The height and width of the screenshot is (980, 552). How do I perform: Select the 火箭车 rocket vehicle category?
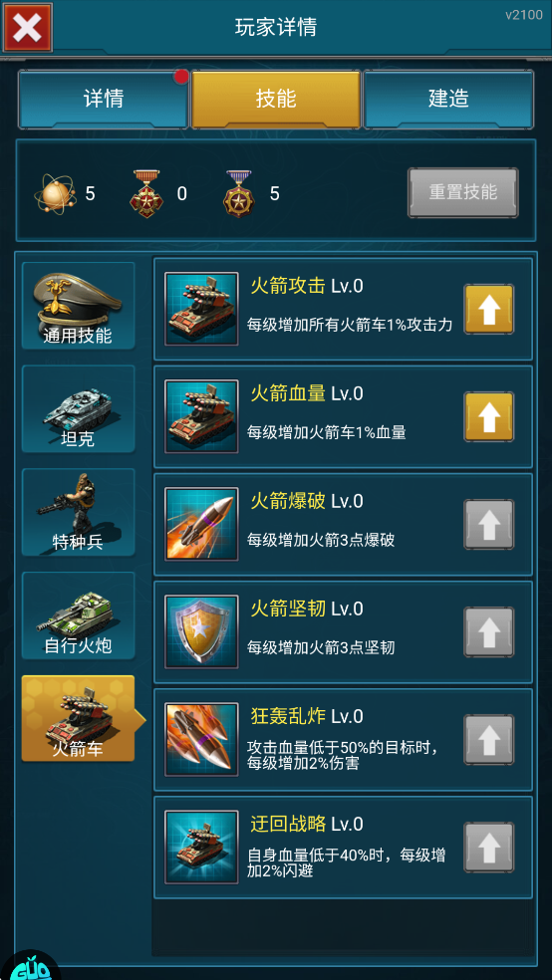click(x=78, y=718)
